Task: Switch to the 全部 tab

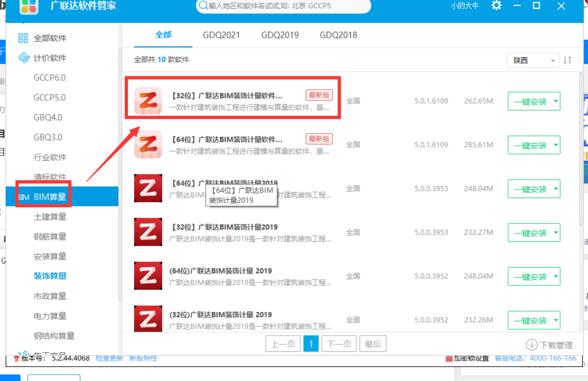Action: [163, 35]
